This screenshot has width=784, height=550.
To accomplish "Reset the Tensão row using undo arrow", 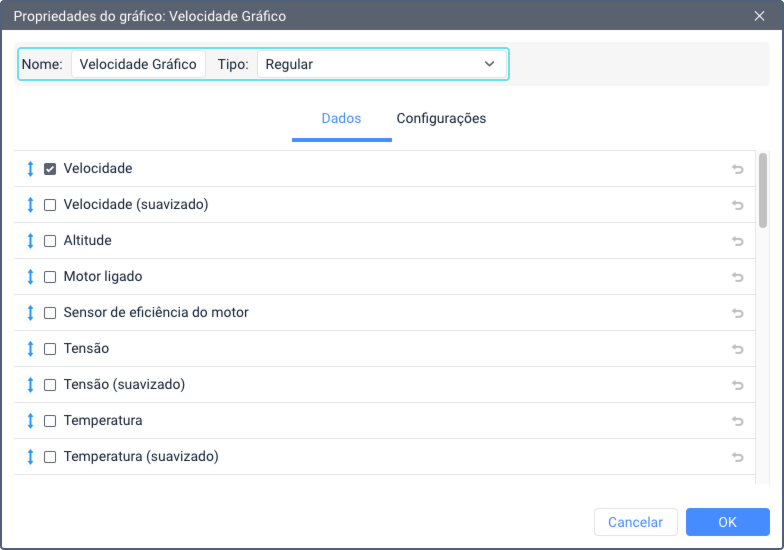I will point(738,349).
